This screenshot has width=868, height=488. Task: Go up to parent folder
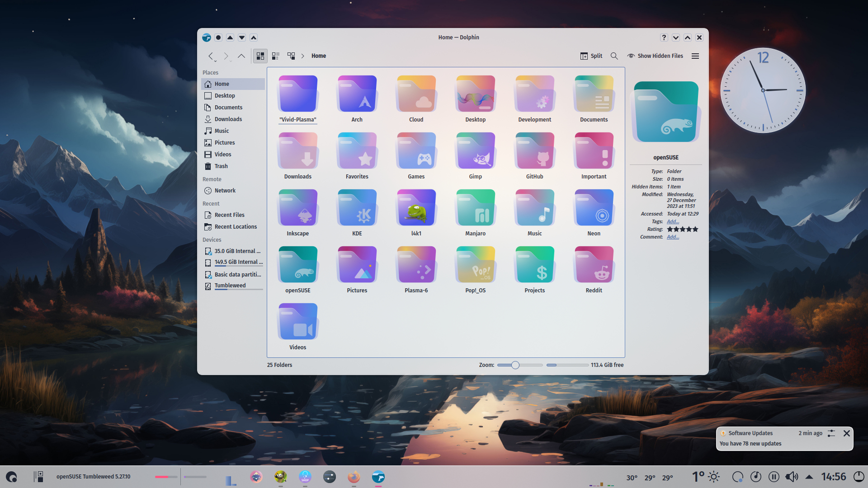(241, 56)
